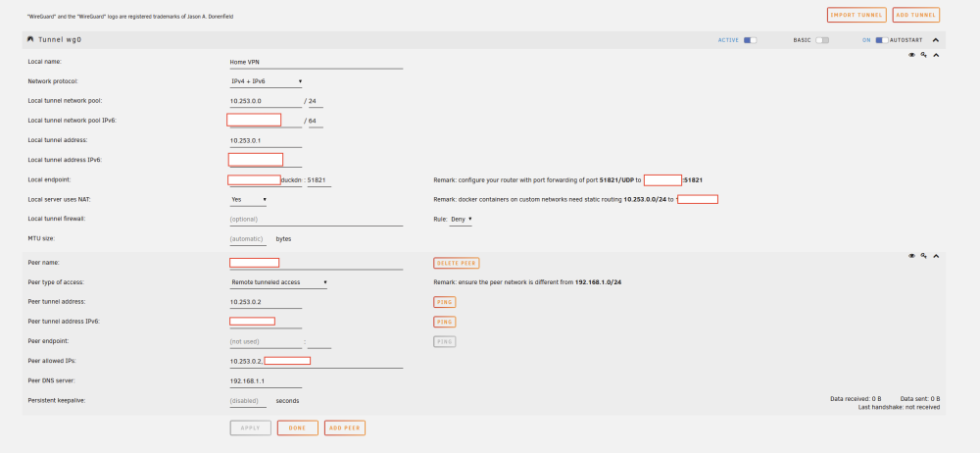Open Local server uses NAT dropdown

[x=249, y=200]
